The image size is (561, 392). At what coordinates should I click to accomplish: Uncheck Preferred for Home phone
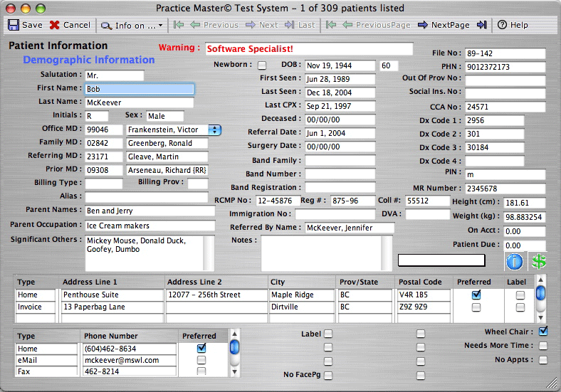coord(201,348)
